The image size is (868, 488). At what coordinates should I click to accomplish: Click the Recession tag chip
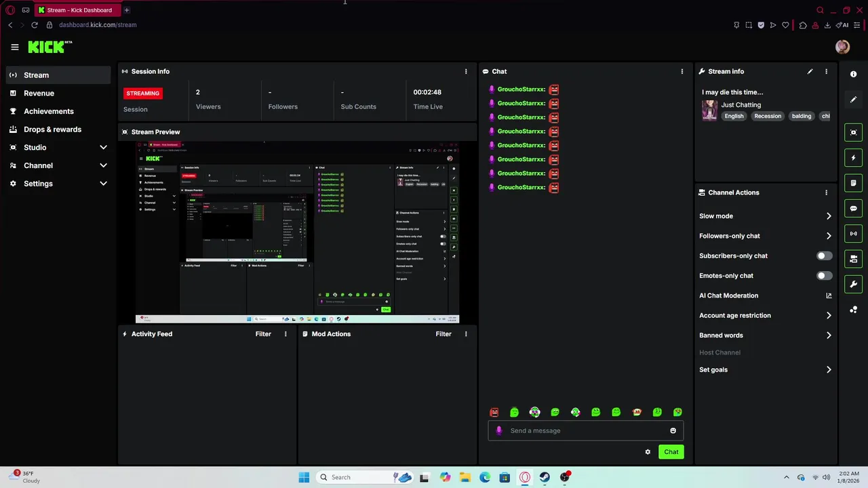pos(768,117)
